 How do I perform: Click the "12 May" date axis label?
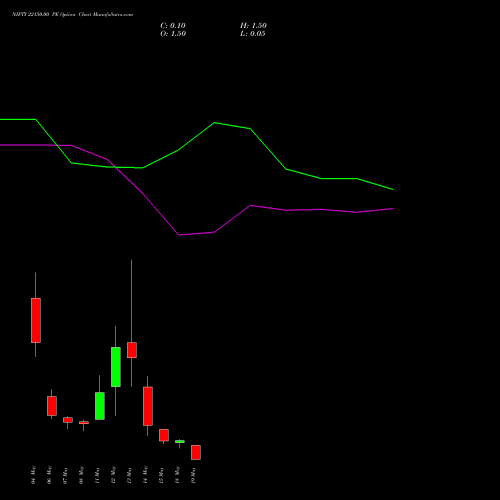point(113,475)
